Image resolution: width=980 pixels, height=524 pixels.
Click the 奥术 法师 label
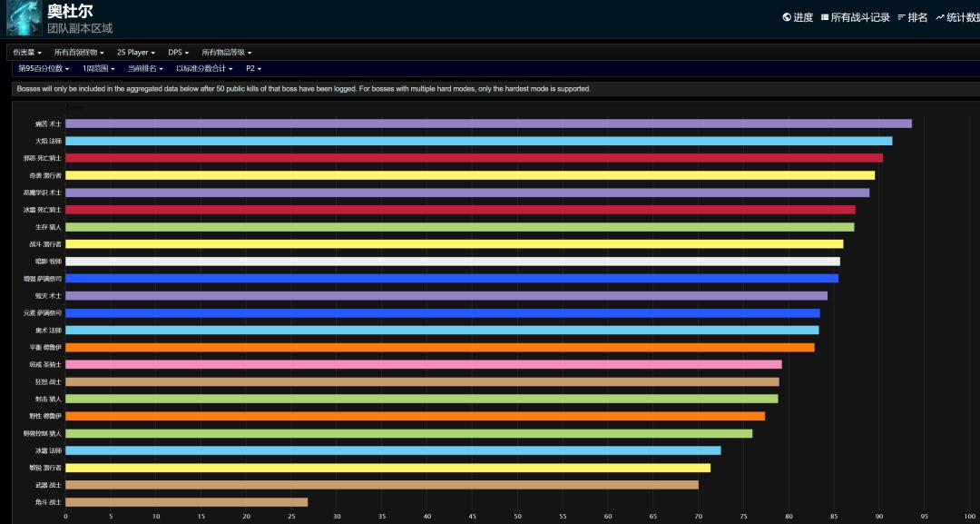(x=49, y=331)
